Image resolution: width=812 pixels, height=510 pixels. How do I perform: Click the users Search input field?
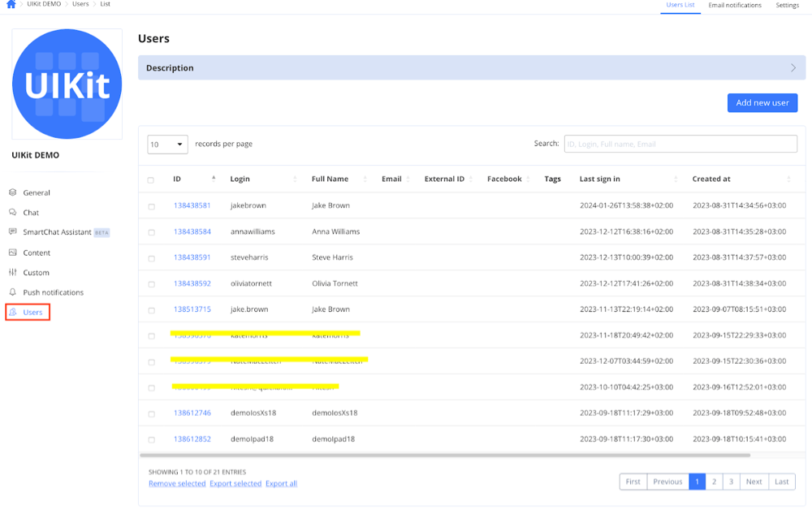click(x=680, y=144)
